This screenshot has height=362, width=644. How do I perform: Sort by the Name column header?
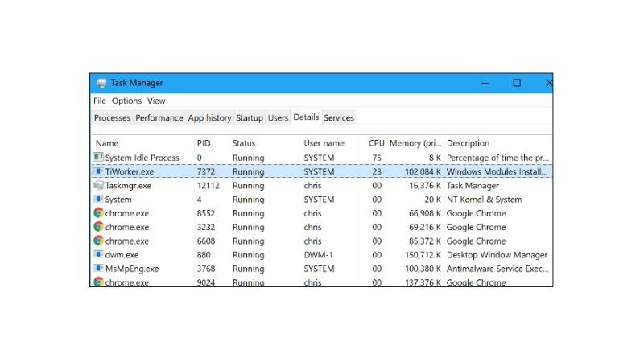point(107,143)
